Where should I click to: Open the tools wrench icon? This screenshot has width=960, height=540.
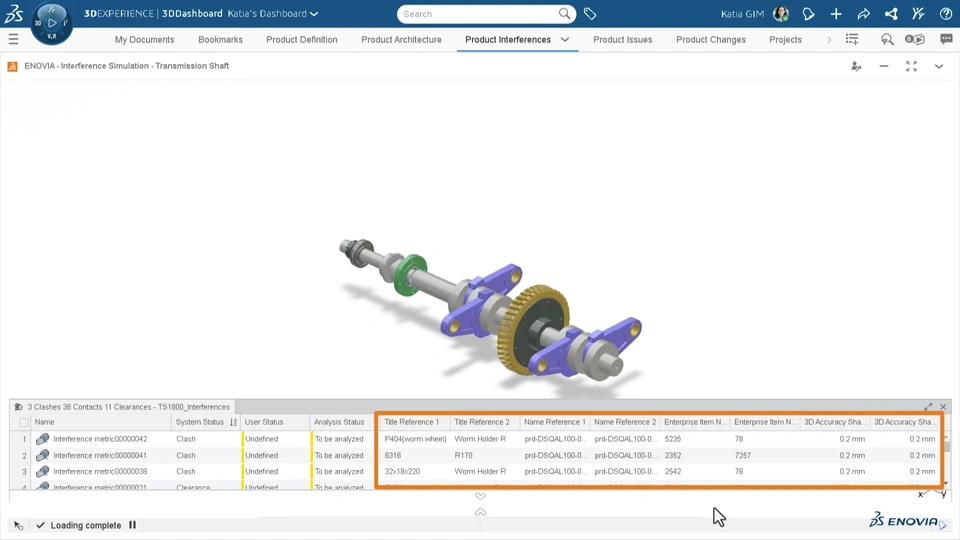click(918, 13)
